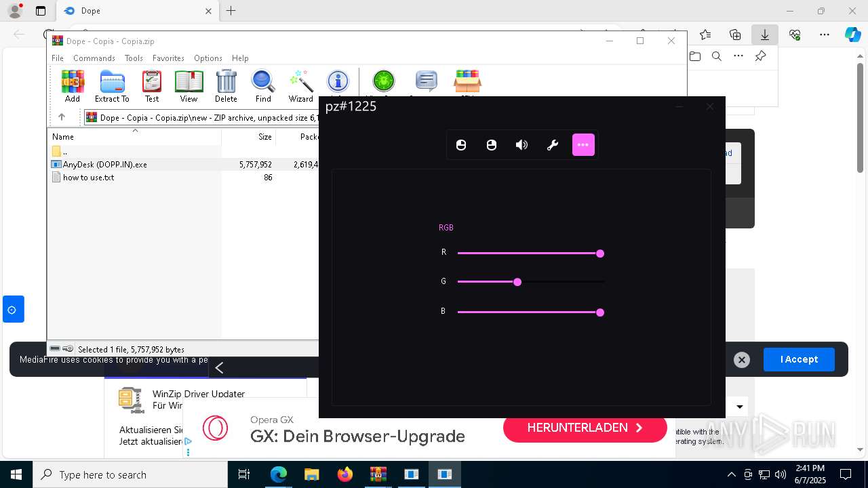This screenshot has width=868, height=488.
Task: Open the Windows Start menu
Action: point(16,474)
